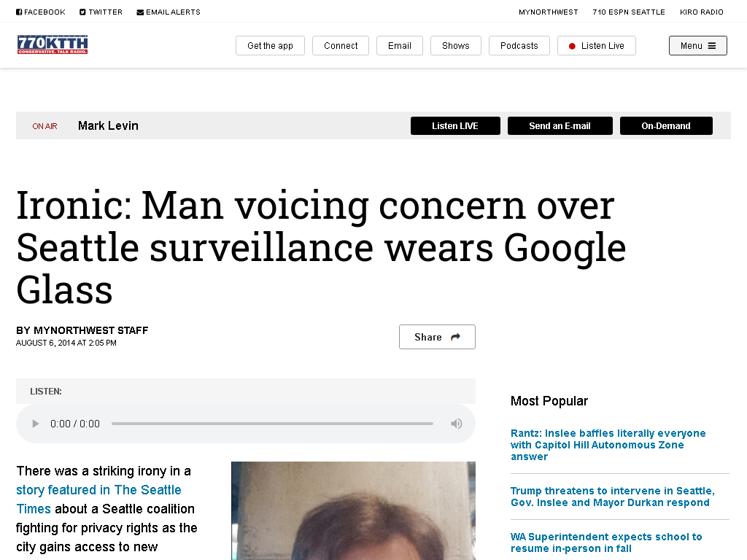Open the Twitter link in the top bar
Viewport: 747px width, 560px height.
pyautogui.click(x=101, y=12)
